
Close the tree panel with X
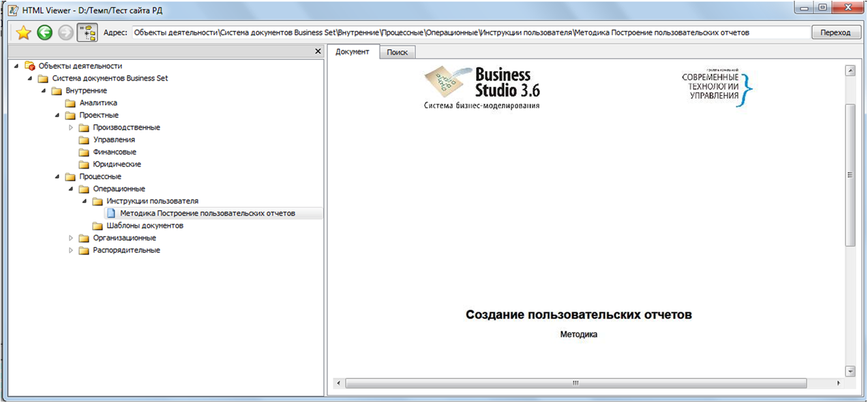[x=317, y=52]
